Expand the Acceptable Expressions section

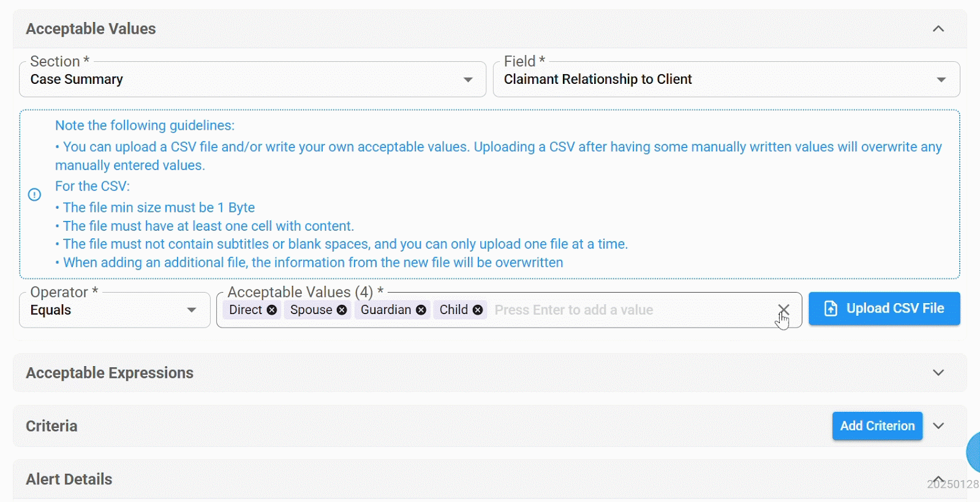(x=938, y=373)
